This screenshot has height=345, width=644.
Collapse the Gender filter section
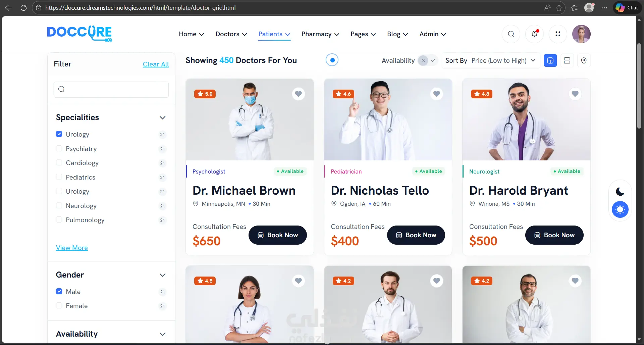[163, 275]
